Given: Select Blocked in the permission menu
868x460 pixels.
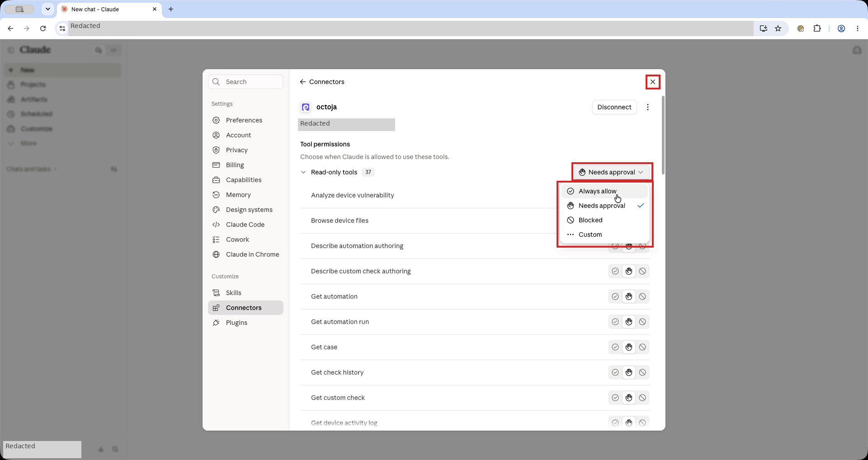Looking at the screenshot, I should (604, 220).
